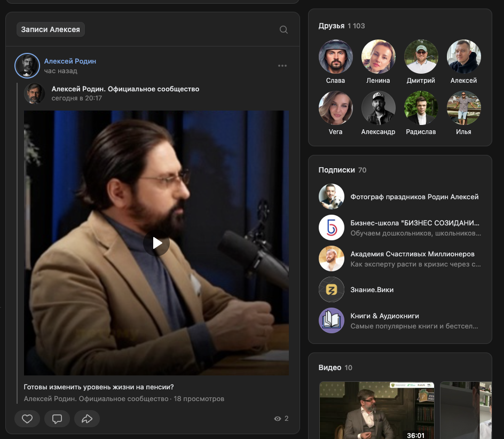504x439 pixels.
Task: Open the Видео section header
Action: 329,367
